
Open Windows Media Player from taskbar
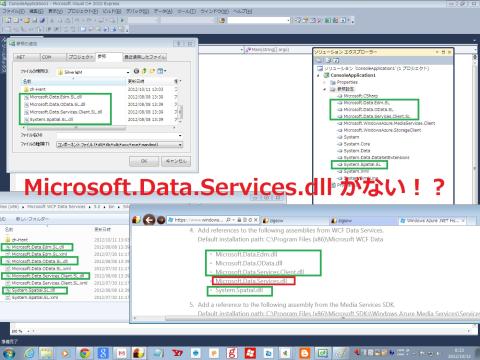[x=65, y=353]
